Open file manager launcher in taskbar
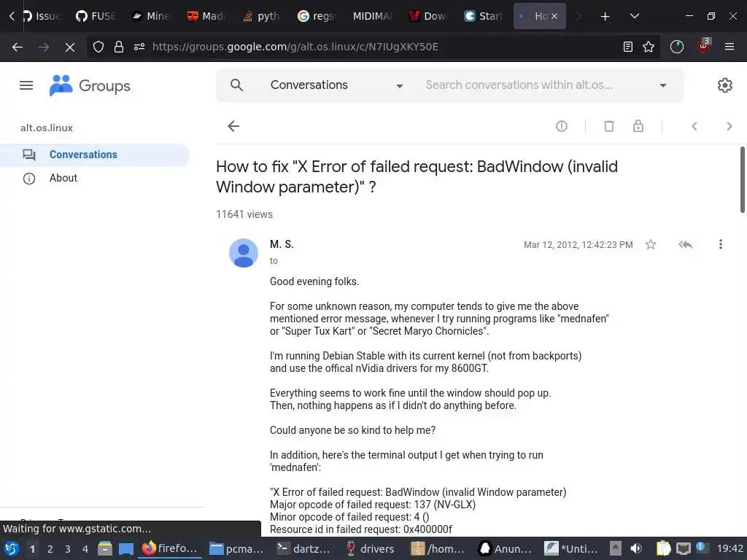The image size is (747, 560). tap(105, 548)
